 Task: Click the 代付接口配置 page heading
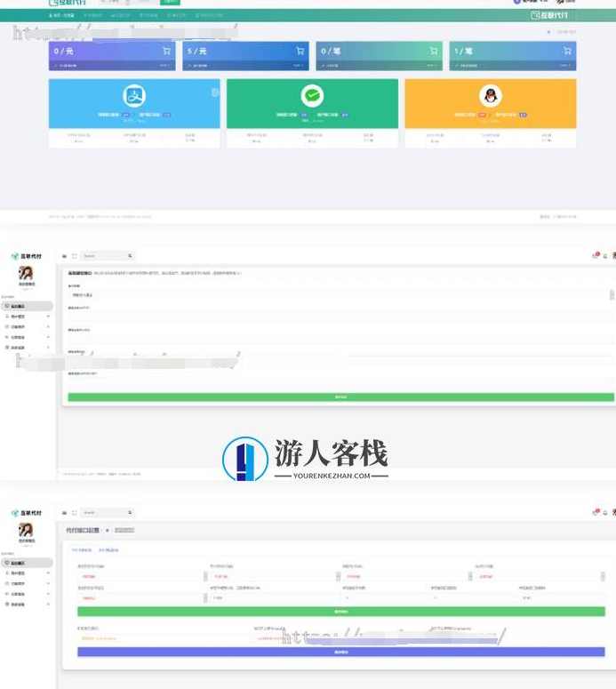[83, 531]
